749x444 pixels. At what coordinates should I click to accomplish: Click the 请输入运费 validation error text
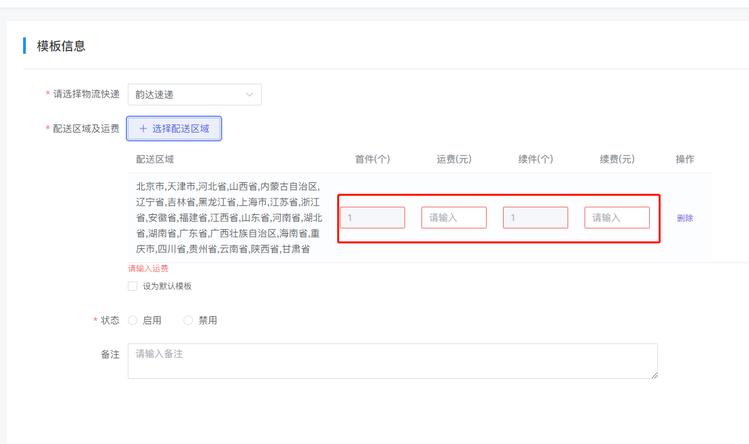148,269
